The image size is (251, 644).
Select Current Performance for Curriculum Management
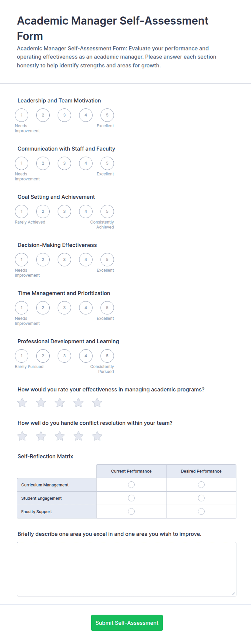click(131, 485)
